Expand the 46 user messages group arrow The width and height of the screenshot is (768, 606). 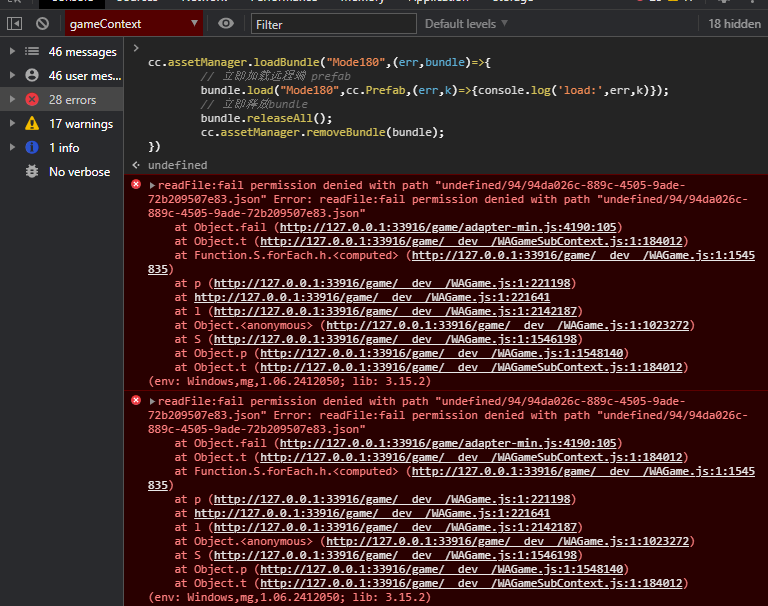[x=12, y=75]
